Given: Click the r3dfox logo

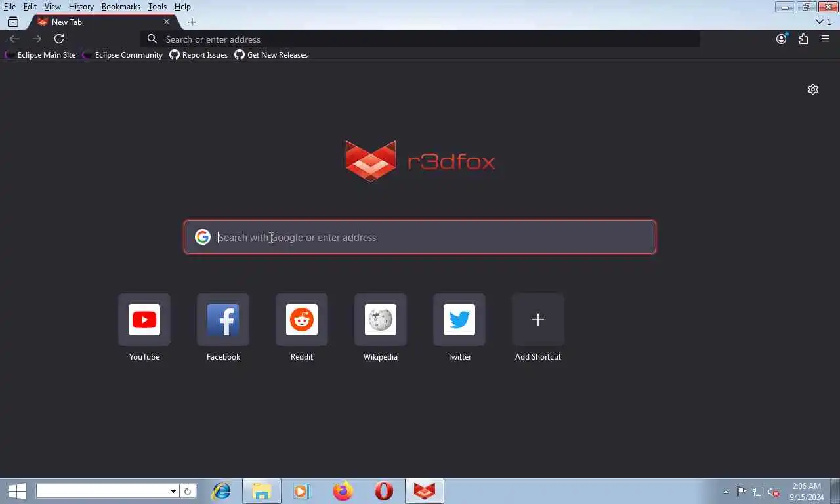Looking at the screenshot, I should (420, 161).
